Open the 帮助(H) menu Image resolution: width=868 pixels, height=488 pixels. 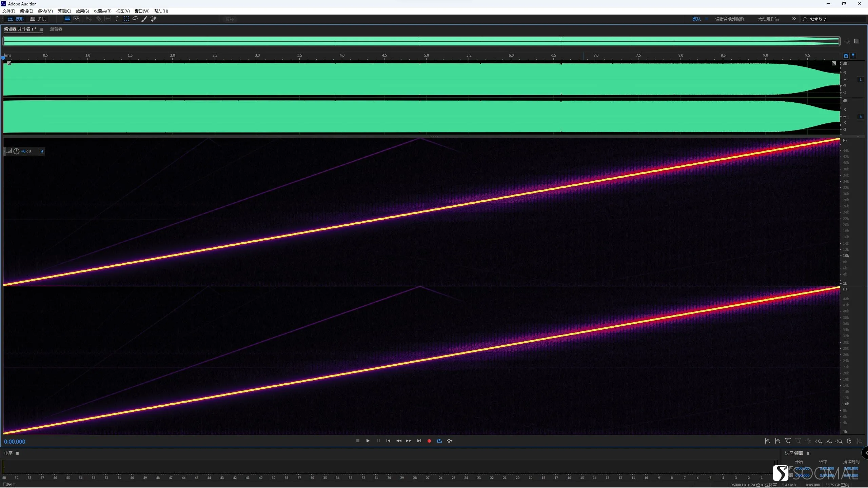pos(161,11)
